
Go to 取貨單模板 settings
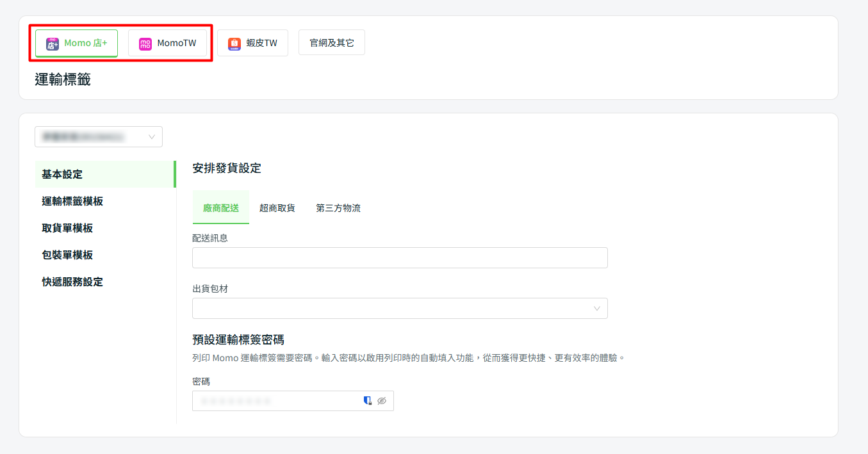(67, 228)
